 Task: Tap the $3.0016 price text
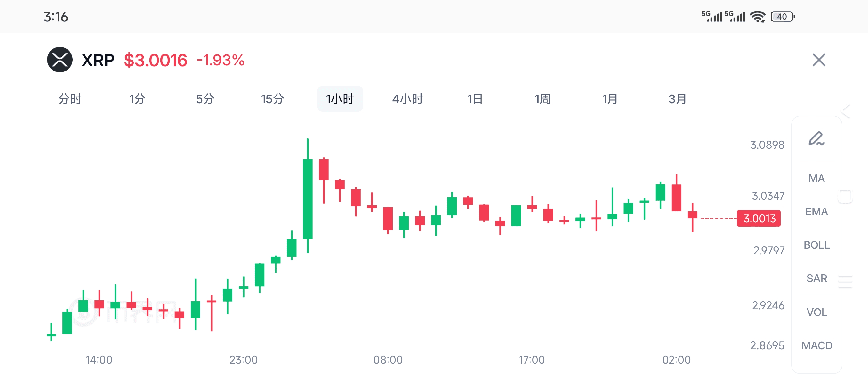tap(155, 60)
